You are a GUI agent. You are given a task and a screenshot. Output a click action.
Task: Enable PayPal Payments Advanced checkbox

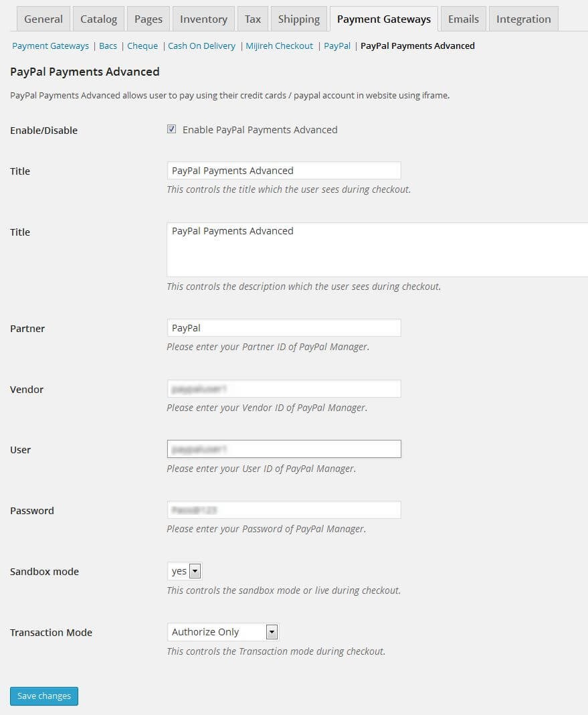(172, 129)
